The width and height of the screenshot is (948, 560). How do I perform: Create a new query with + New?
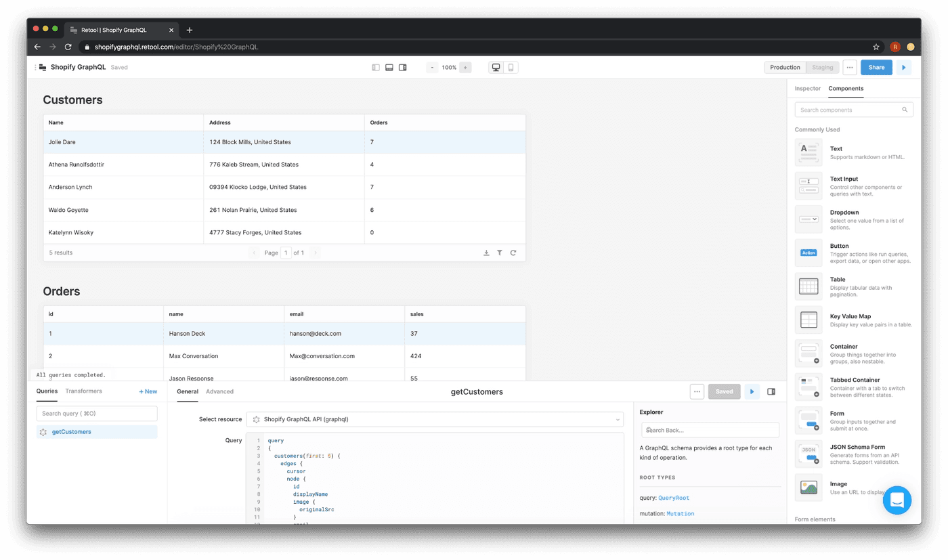(148, 391)
